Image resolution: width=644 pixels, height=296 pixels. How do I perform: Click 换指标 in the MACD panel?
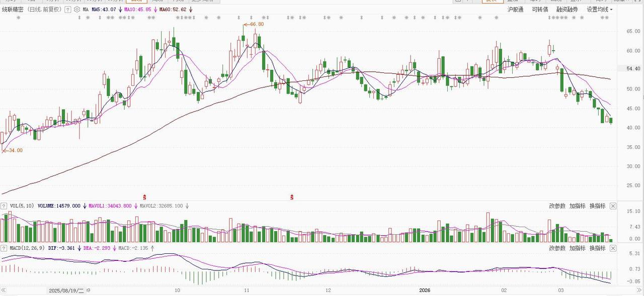tap(597, 248)
